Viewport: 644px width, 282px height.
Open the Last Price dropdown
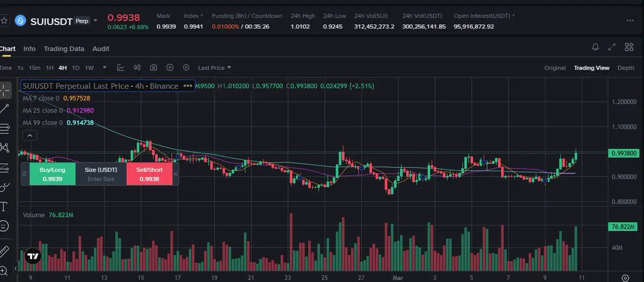click(x=215, y=68)
